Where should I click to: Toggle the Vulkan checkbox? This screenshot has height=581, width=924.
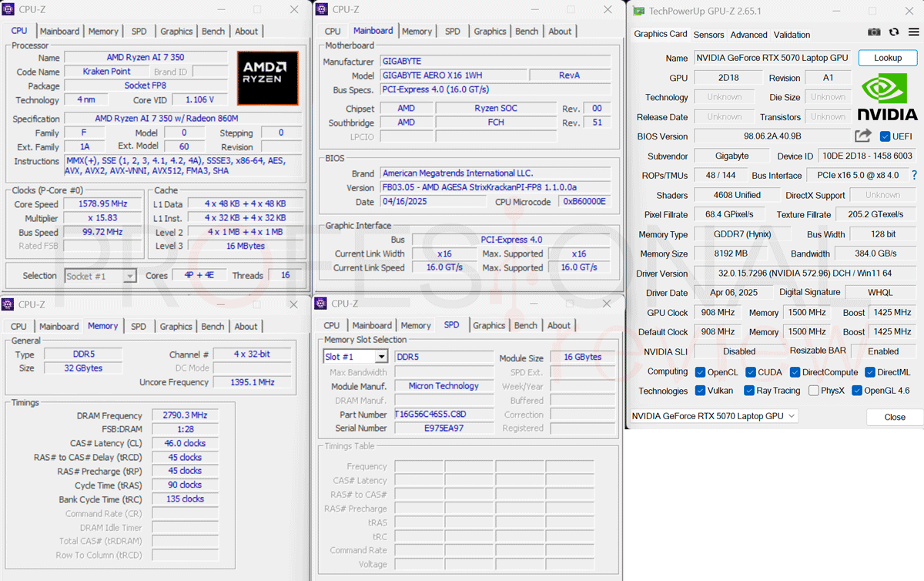(700, 391)
